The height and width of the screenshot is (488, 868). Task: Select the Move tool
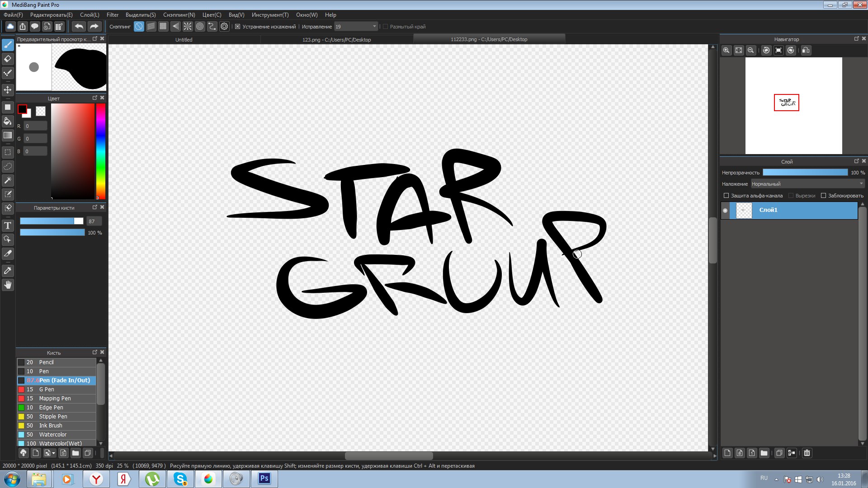[8, 90]
